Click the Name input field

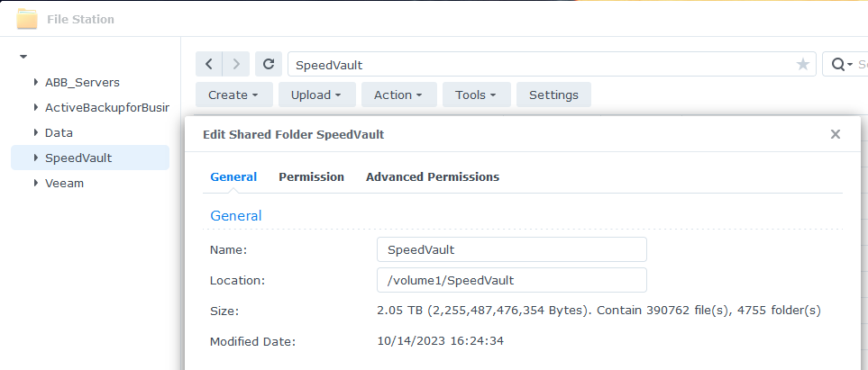pos(511,249)
